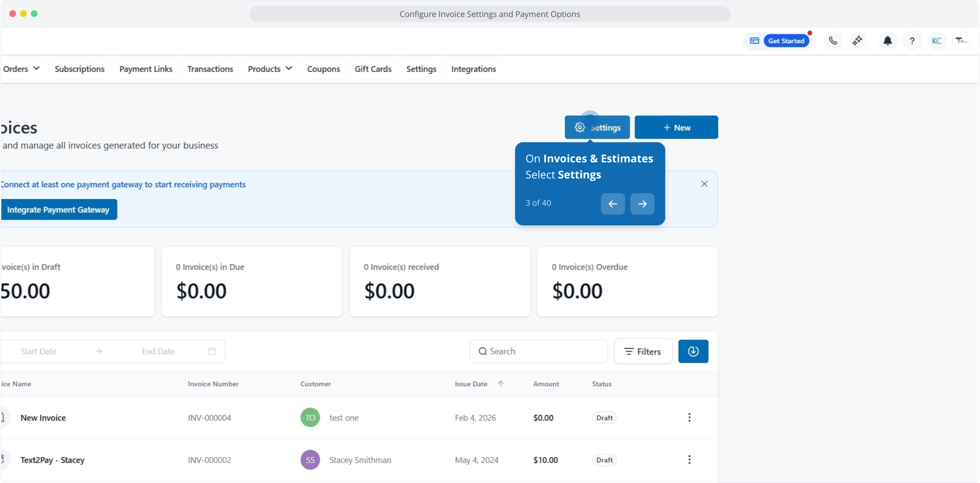Click calendar icon in date range field
Screen dimensions: 980x483
tap(212, 352)
